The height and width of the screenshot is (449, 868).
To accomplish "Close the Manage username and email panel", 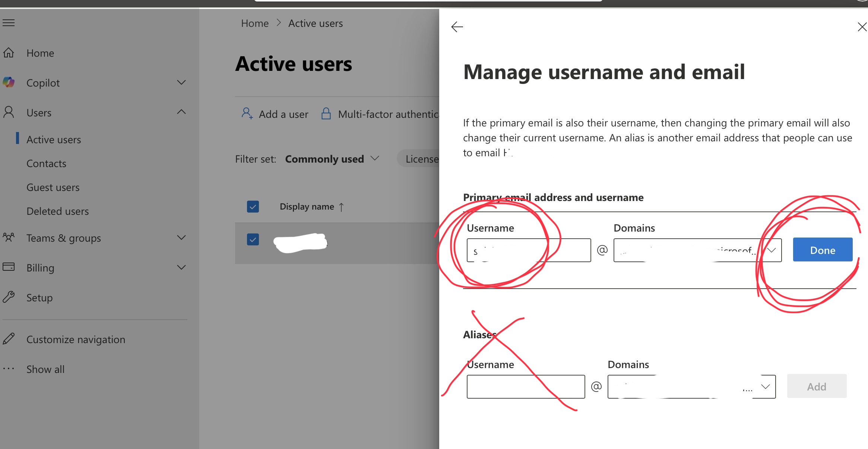I will pos(862,27).
